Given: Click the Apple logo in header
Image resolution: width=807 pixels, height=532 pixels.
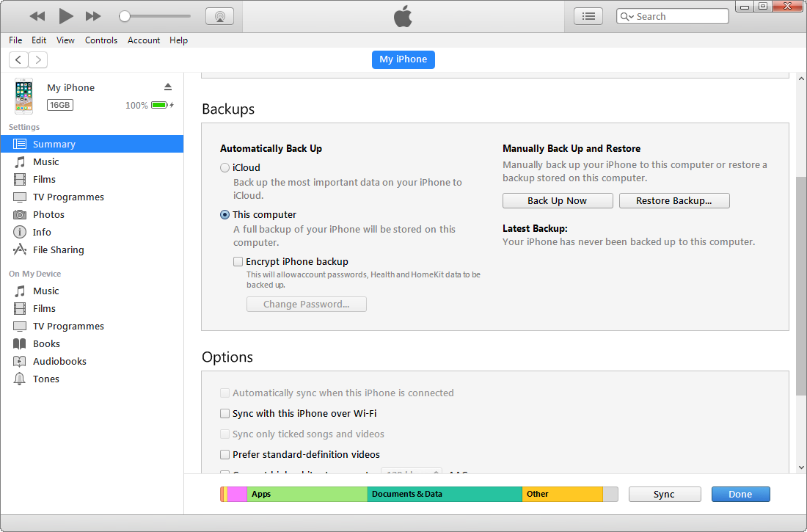Looking at the screenshot, I should tap(403, 16).
